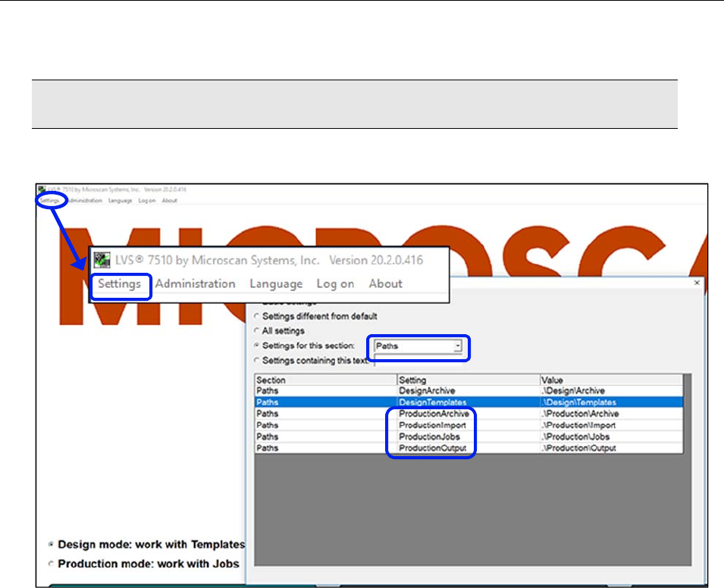
Task: Click the LVS app icon in the small title bar
Action: pos(42,189)
